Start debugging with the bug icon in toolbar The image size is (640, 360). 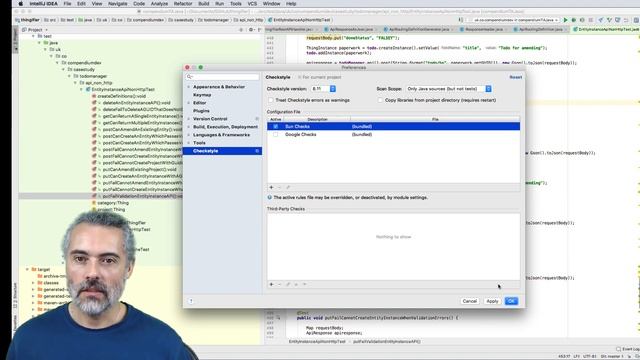[x=573, y=20]
